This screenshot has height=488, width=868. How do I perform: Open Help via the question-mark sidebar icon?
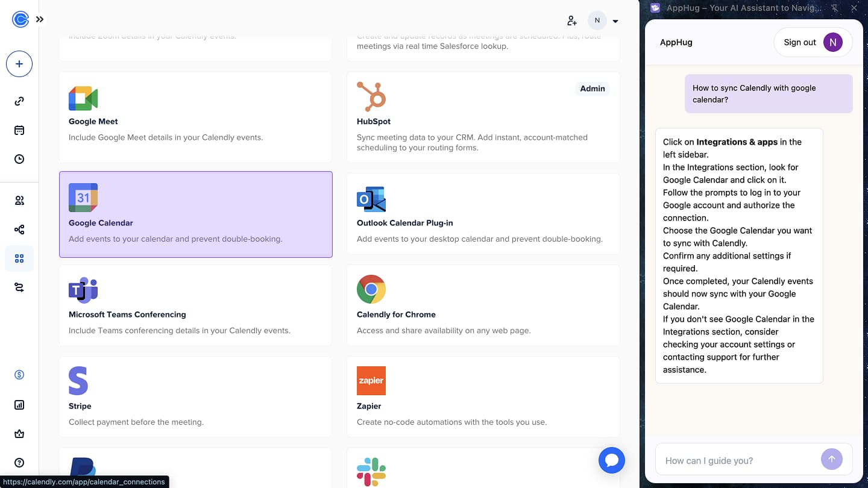click(19, 463)
